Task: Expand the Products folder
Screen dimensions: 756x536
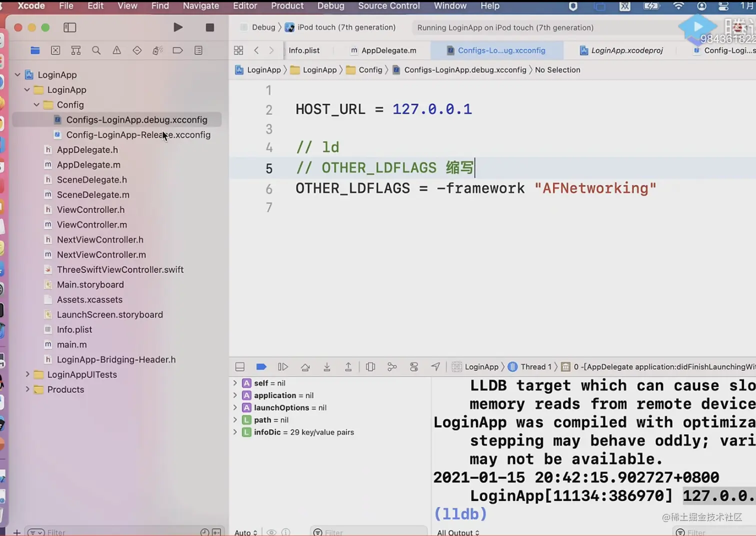Action: tap(27, 389)
